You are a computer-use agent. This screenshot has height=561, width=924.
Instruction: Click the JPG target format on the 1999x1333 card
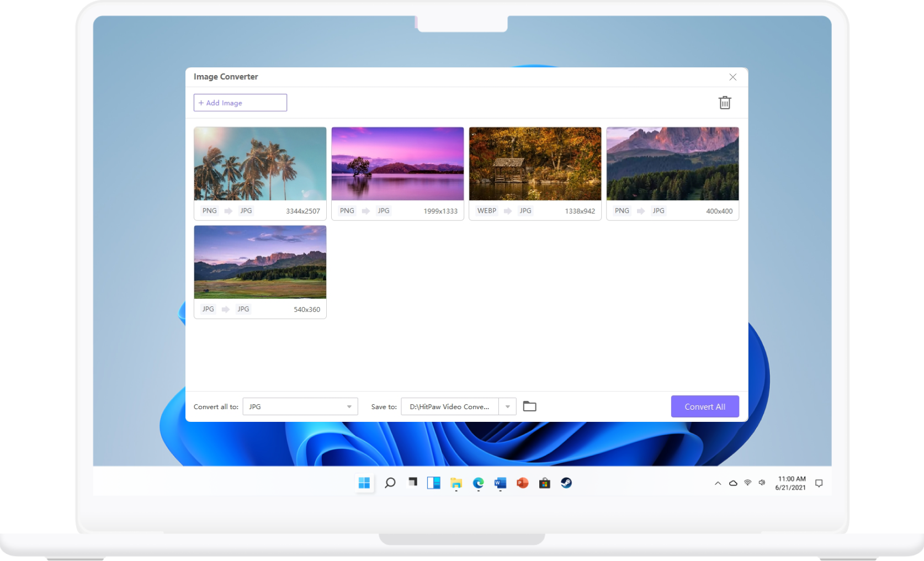(x=384, y=211)
